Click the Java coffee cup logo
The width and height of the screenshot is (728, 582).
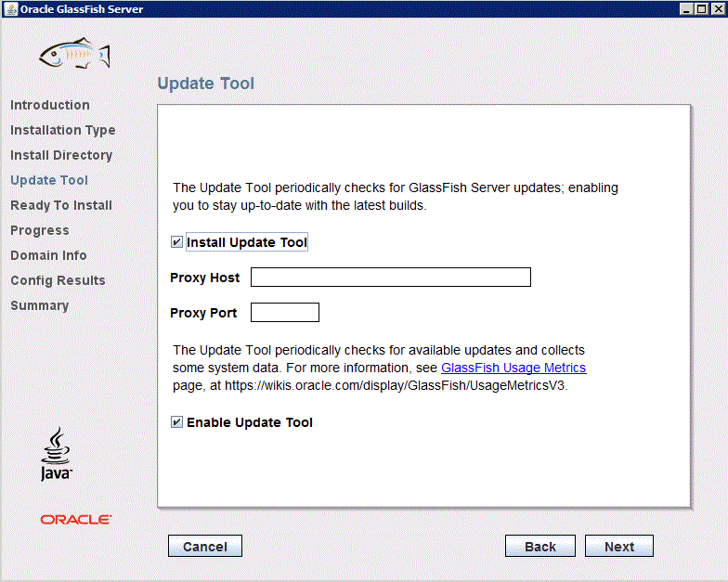coord(56,454)
